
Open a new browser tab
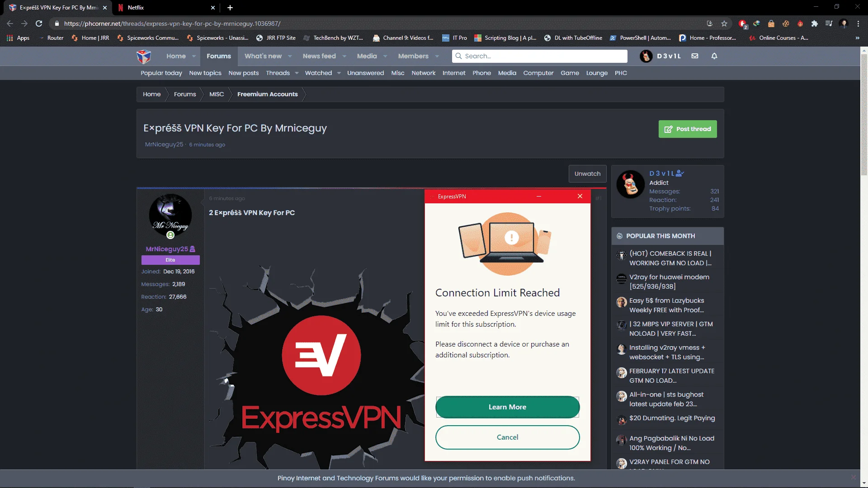click(230, 8)
